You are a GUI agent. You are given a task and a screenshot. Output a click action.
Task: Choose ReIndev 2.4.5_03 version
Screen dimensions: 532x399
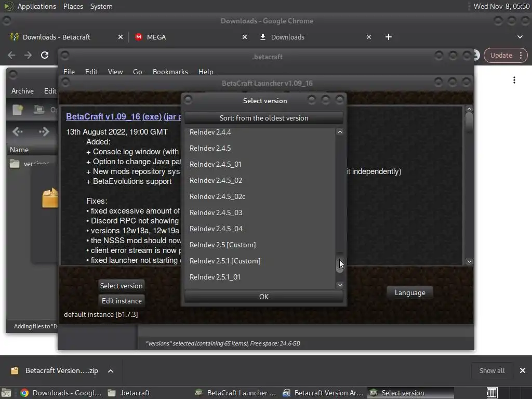coord(260,212)
